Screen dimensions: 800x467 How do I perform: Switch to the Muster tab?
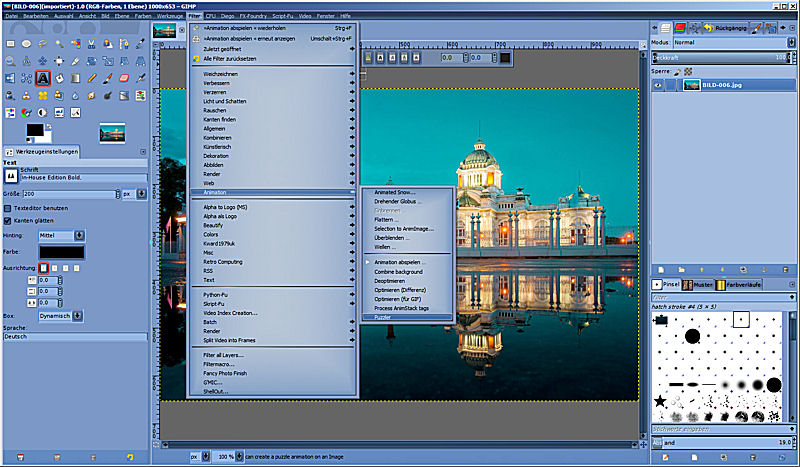698,285
